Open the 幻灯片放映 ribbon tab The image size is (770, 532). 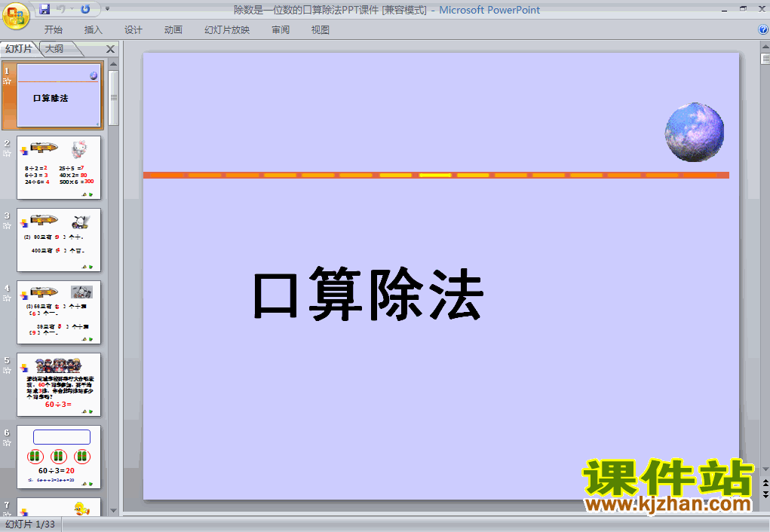(227, 30)
